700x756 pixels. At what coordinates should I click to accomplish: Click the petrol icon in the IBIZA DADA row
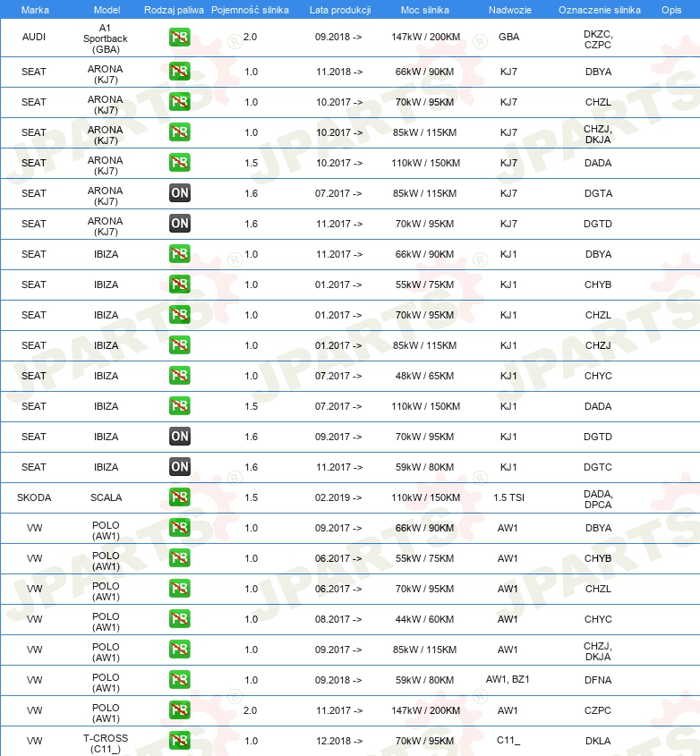179,405
